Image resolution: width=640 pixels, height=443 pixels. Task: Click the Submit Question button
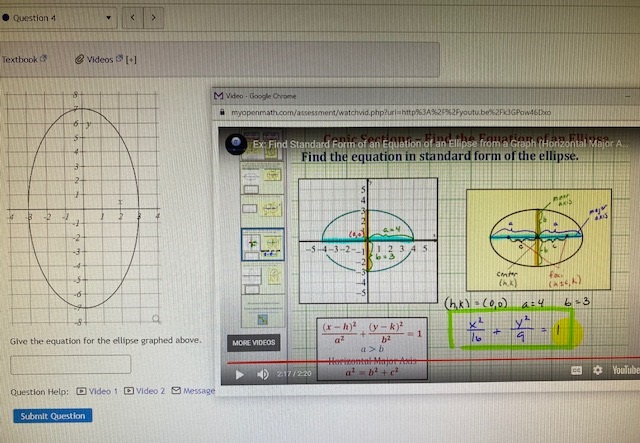(x=53, y=416)
